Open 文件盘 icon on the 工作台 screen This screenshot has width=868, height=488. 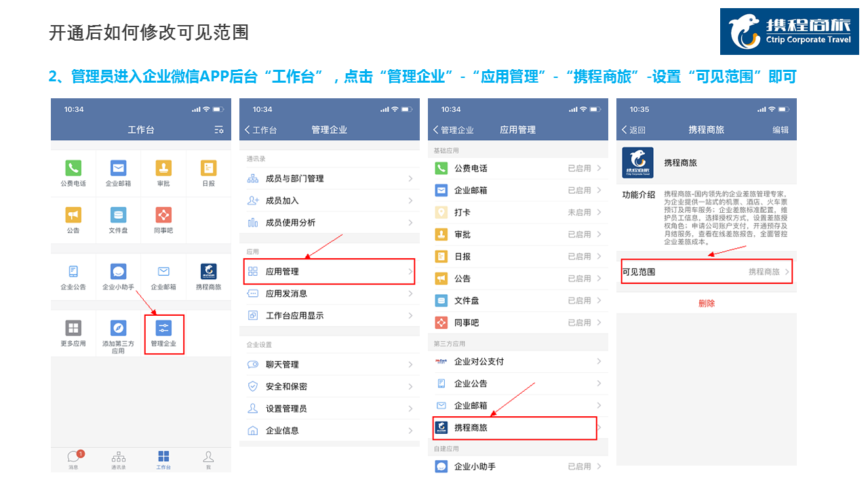pyautogui.click(x=118, y=215)
